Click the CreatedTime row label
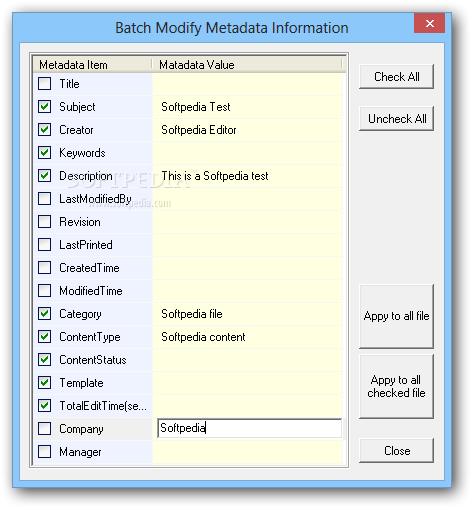Screen dimensions: 472x508 pyautogui.click(x=89, y=268)
